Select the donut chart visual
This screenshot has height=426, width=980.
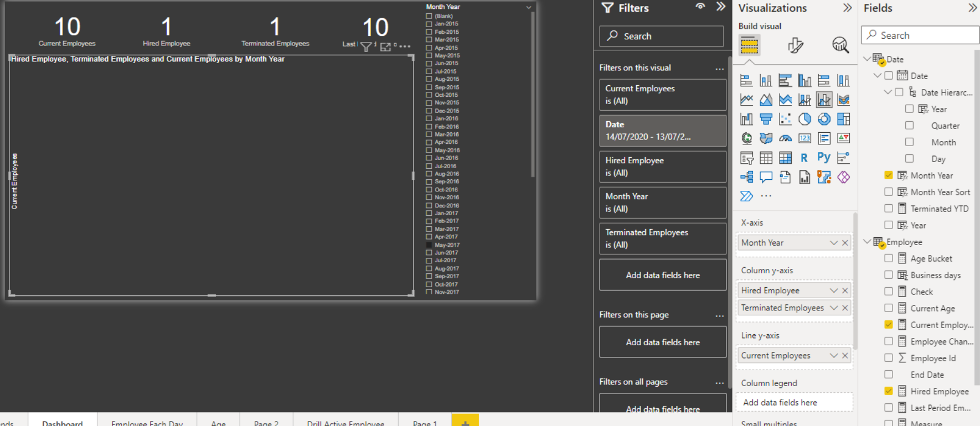(824, 120)
